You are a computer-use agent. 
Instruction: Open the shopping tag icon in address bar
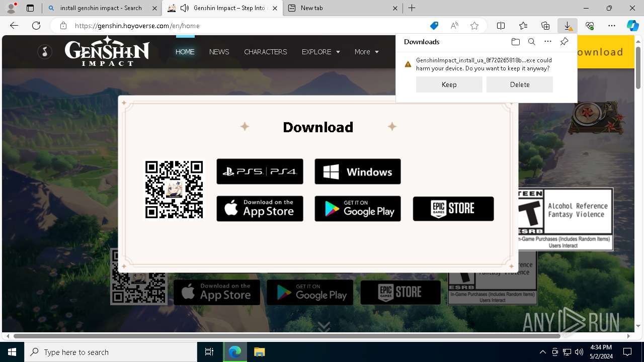pos(434,26)
